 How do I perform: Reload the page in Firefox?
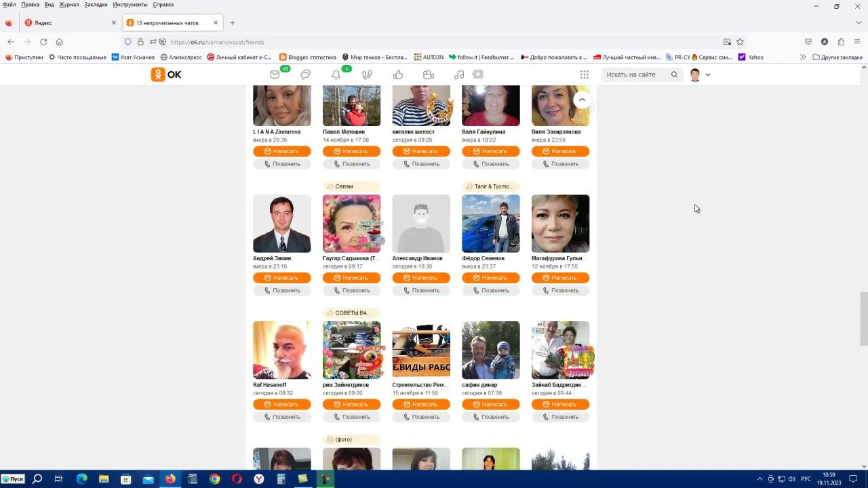43,42
